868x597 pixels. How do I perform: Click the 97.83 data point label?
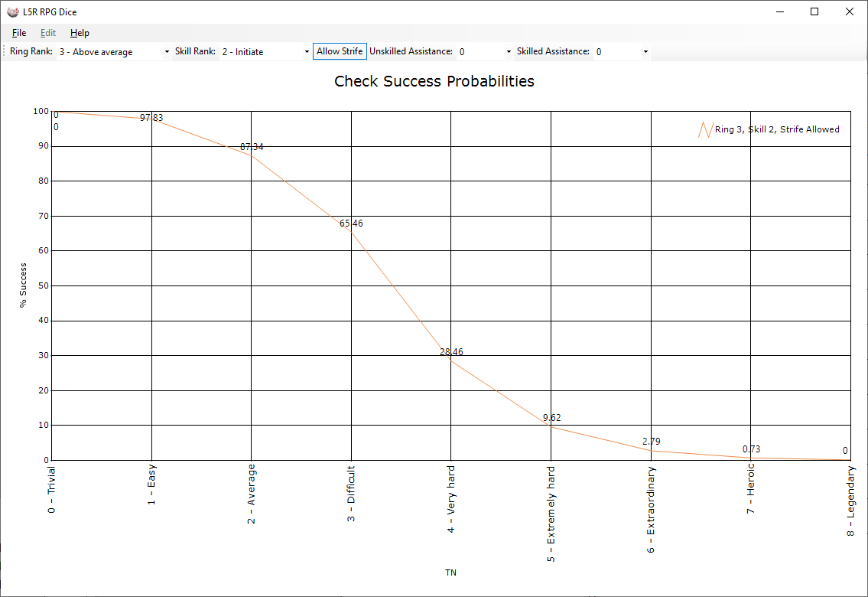151,118
